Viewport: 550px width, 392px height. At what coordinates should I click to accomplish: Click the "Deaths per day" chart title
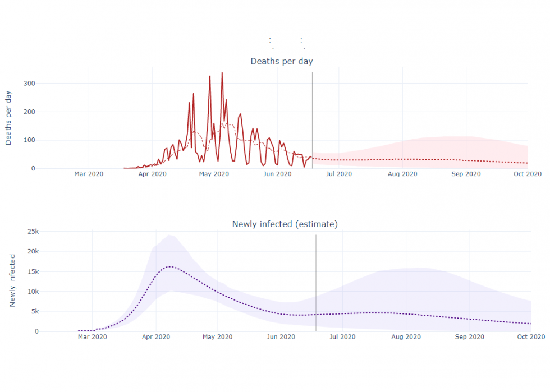pyautogui.click(x=281, y=61)
